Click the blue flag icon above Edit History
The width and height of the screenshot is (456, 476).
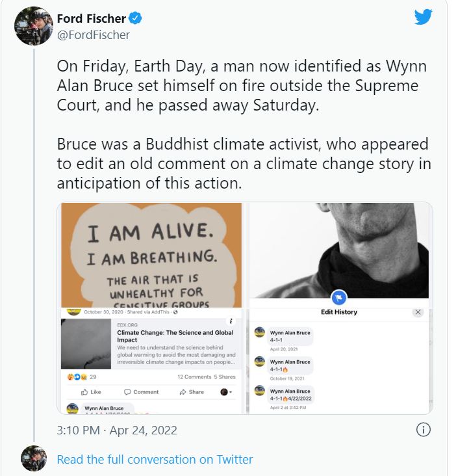click(x=338, y=298)
